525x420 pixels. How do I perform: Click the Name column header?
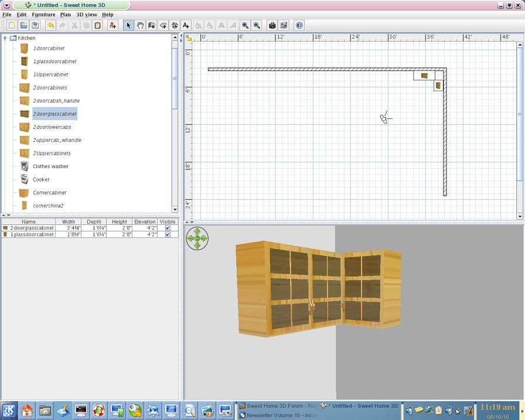click(x=28, y=222)
